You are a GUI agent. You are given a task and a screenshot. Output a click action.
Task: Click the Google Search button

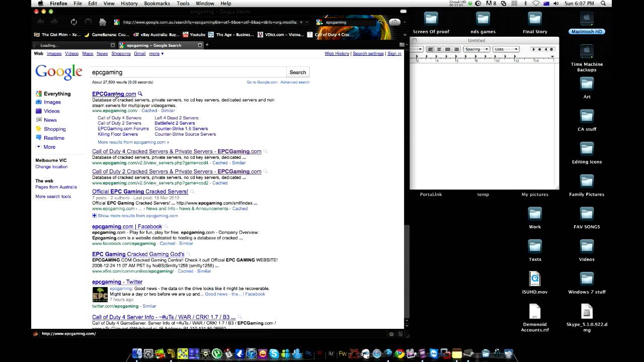297,72
